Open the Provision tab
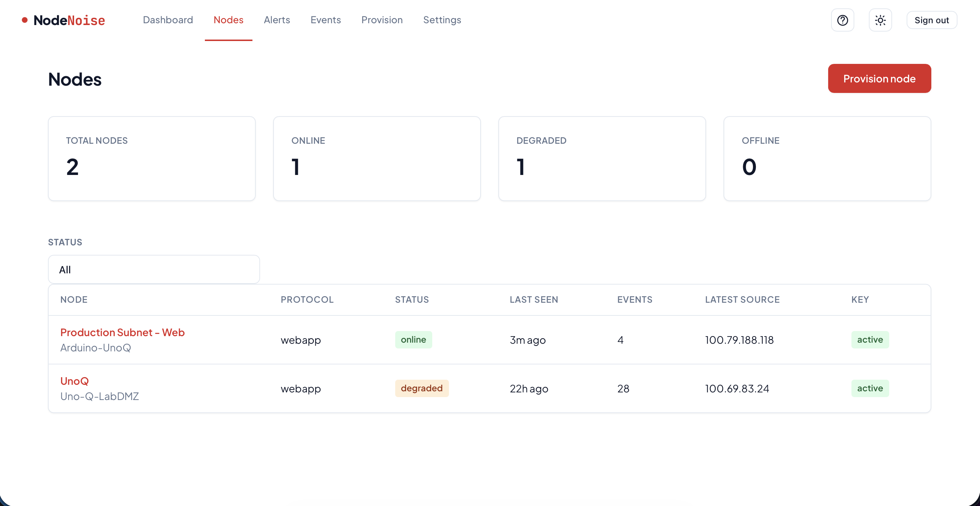This screenshot has width=980, height=506. click(382, 20)
